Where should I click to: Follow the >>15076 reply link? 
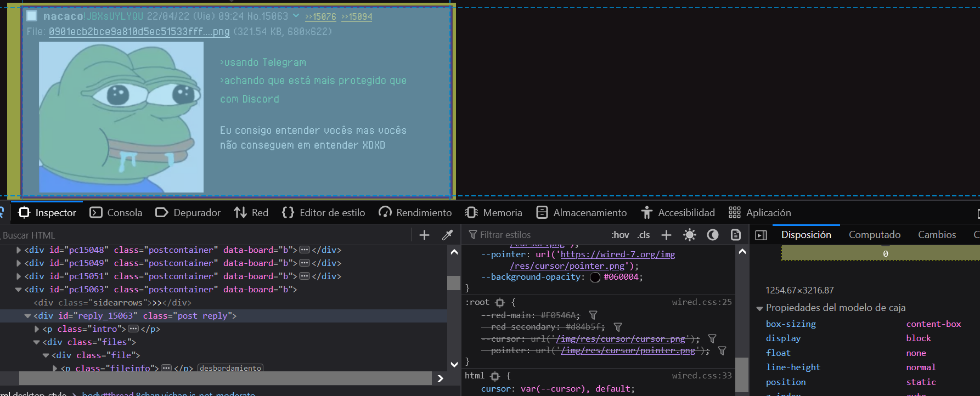point(320,16)
